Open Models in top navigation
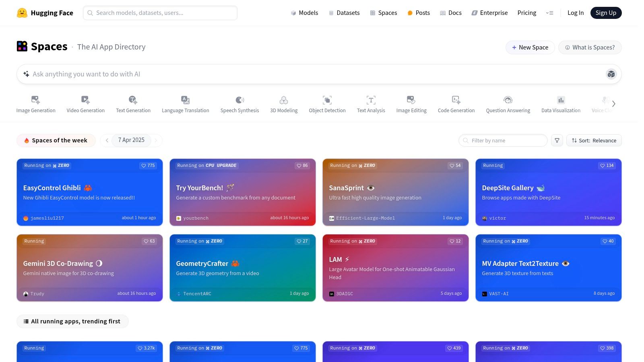The width and height of the screenshot is (644, 362). (x=304, y=13)
